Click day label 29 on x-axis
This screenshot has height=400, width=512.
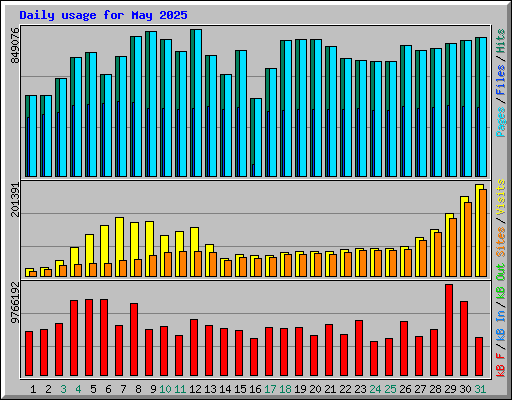point(450,389)
